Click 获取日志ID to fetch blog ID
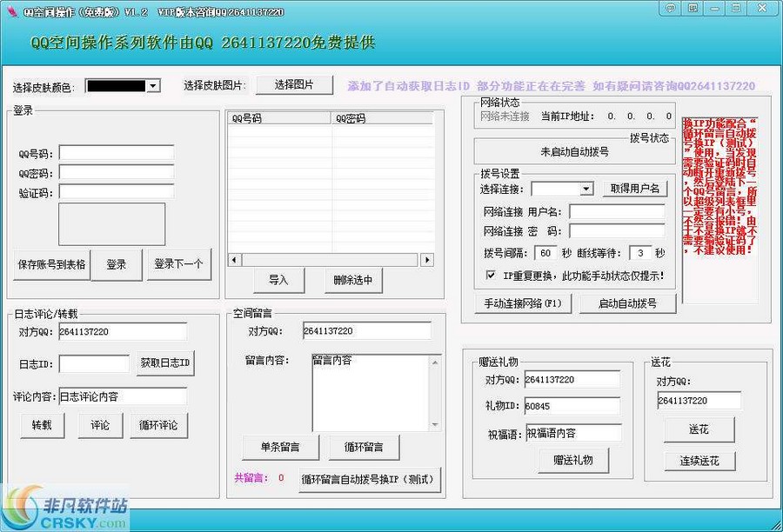783x532 pixels. [165, 362]
